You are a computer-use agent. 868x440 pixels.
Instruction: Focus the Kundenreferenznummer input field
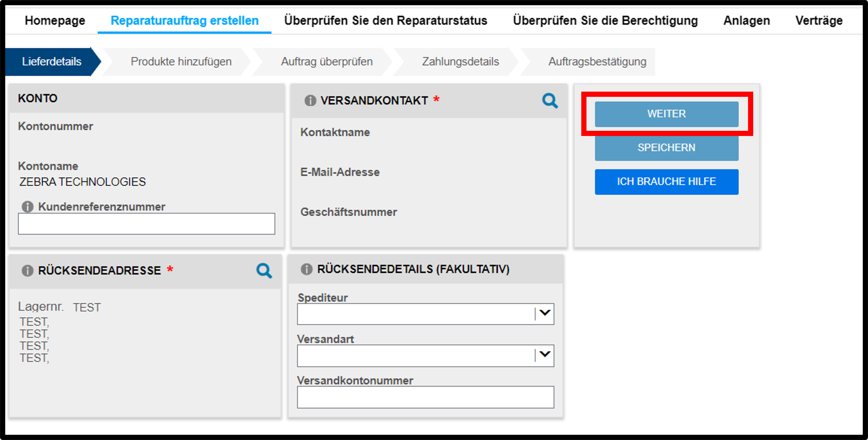point(147,224)
